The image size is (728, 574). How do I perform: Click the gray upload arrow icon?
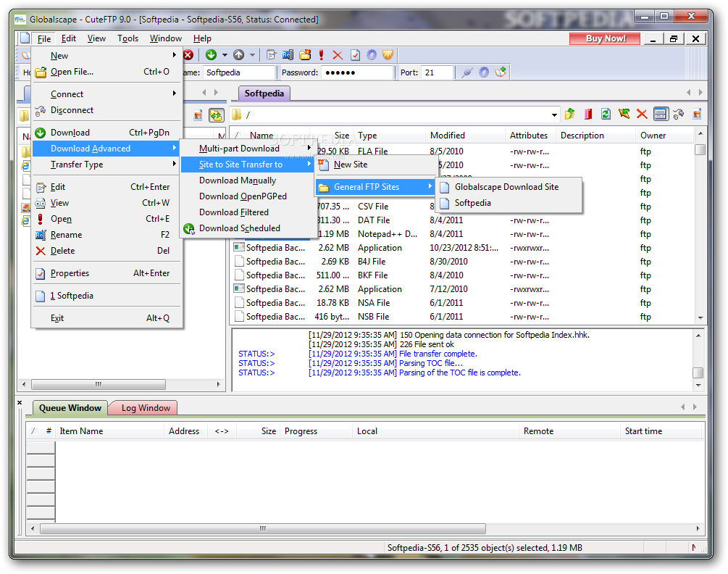coord(238,55)
